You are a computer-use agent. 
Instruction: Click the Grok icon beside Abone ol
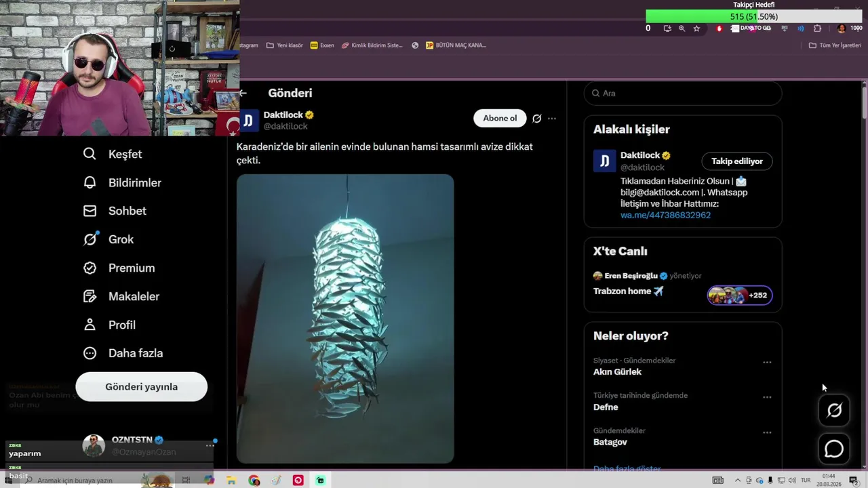pos(536,118)
